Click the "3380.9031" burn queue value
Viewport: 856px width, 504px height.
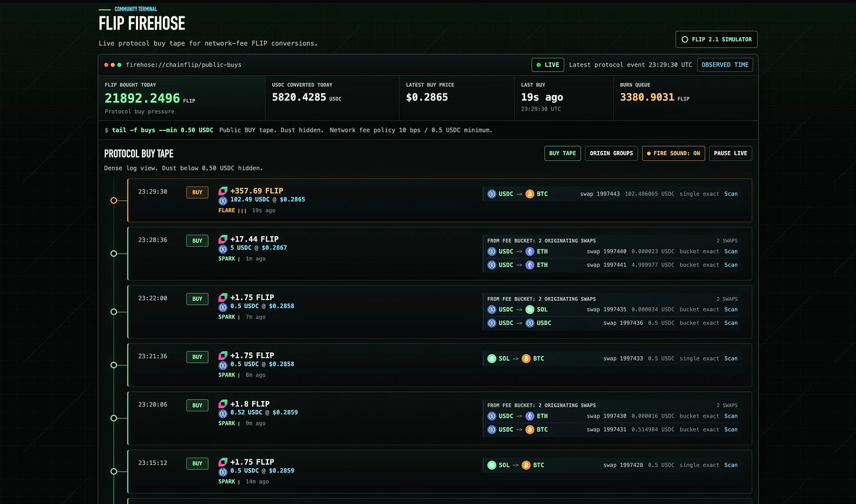click(647, 97)
